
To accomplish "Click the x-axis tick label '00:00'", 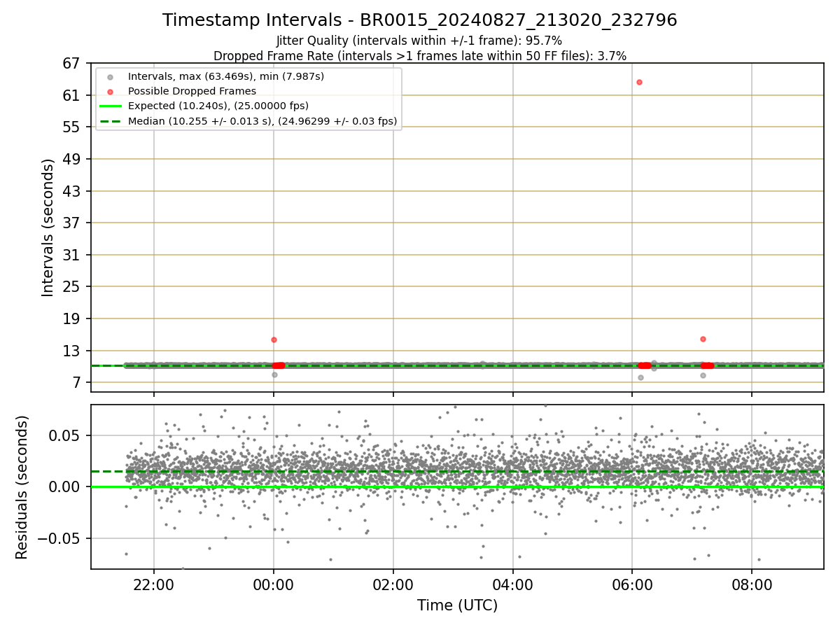I will point(274,584).
